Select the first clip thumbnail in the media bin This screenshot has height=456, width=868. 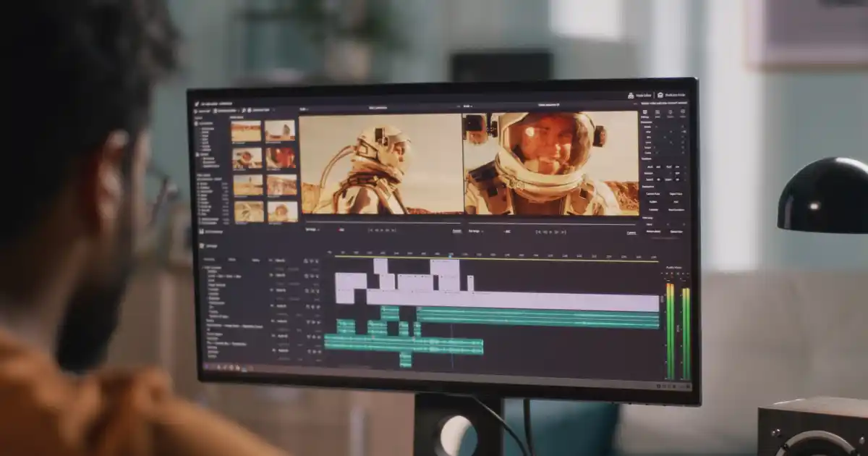[246, 131]
